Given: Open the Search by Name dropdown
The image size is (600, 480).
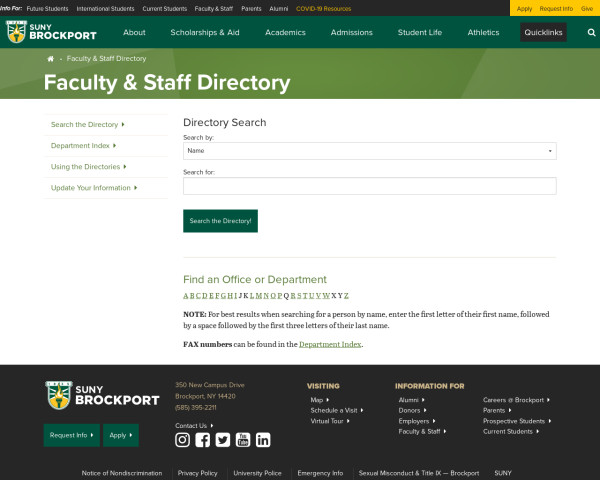Looking at the screenshot, I should 370,151.
